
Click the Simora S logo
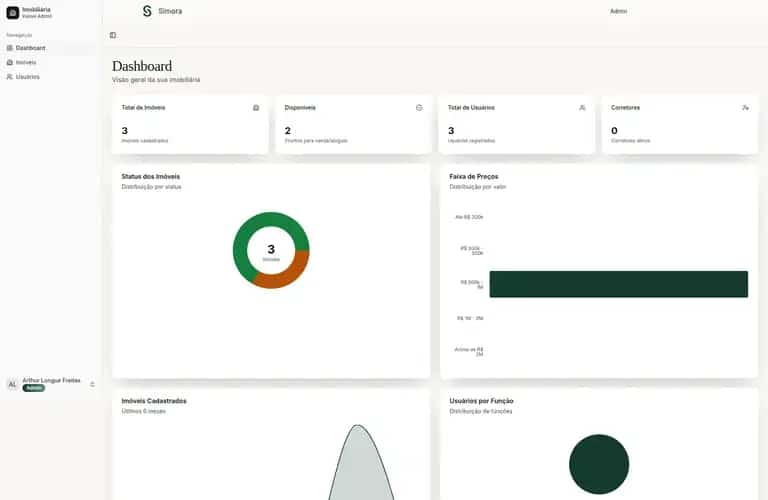(x=147, y=11)
